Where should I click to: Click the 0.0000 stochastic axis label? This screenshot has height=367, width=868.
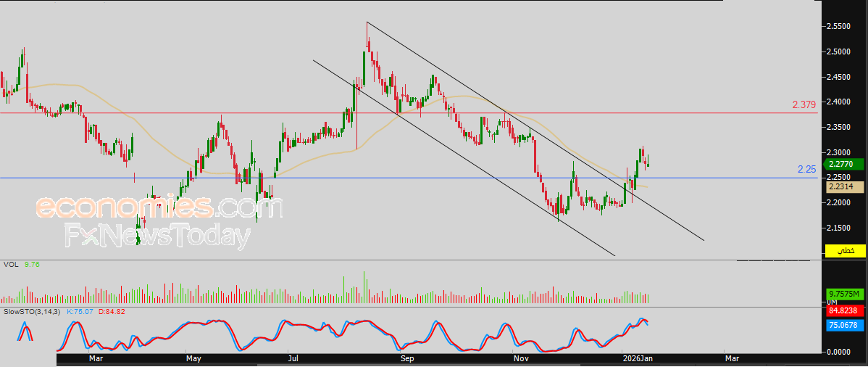pyautogui.click(x=839, y=352)
